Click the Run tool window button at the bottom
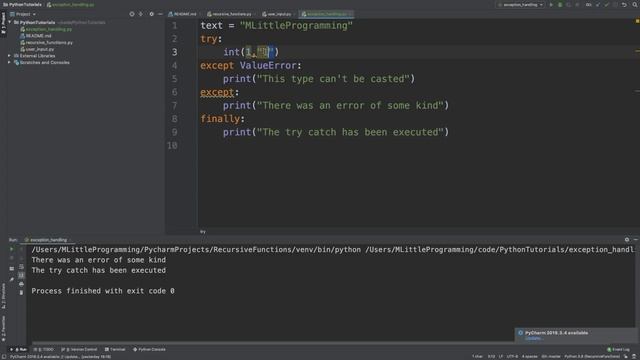 point(18,349)
